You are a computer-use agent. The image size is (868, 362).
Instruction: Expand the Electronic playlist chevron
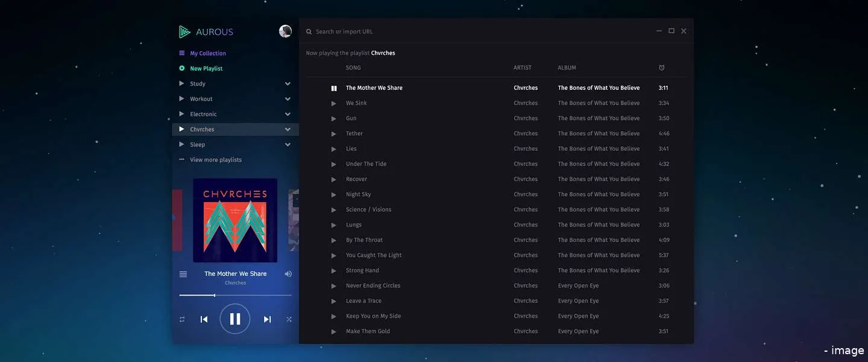[288, 114]
